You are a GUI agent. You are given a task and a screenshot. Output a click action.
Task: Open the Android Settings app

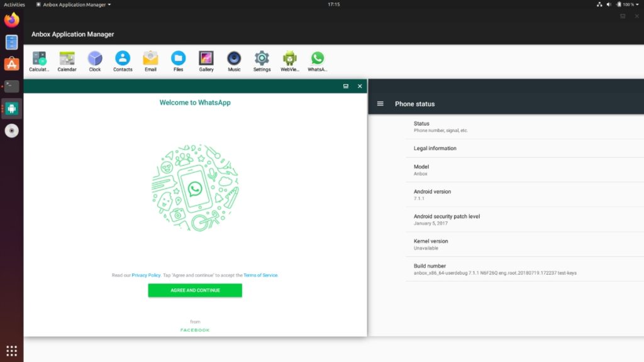tap(261, 60)
